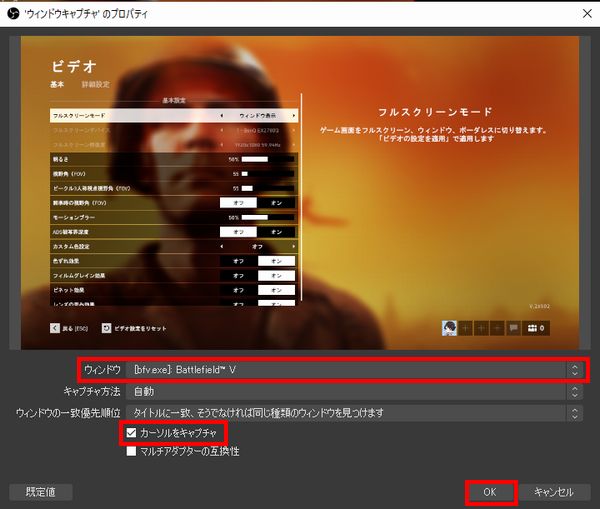Click the カスタム色設定 setting label
Viewport: 600px width, 509px height.
click(71, 246)
